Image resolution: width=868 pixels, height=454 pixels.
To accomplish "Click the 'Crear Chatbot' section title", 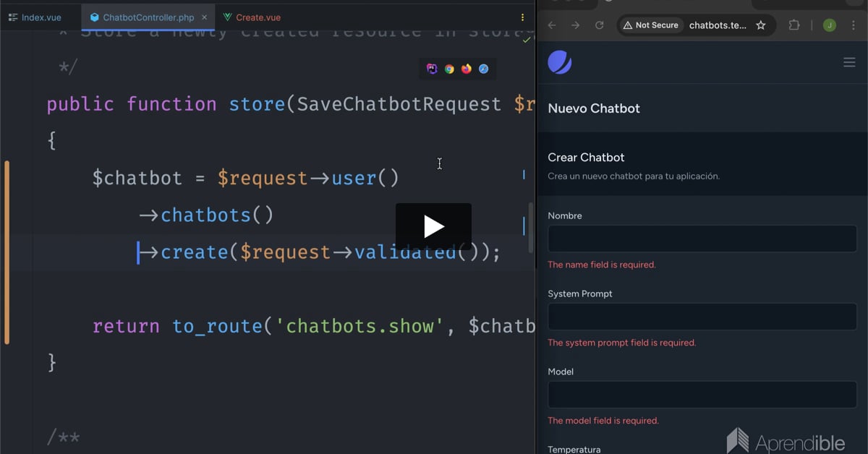I will pyautogui.click(x=586, y=158).
